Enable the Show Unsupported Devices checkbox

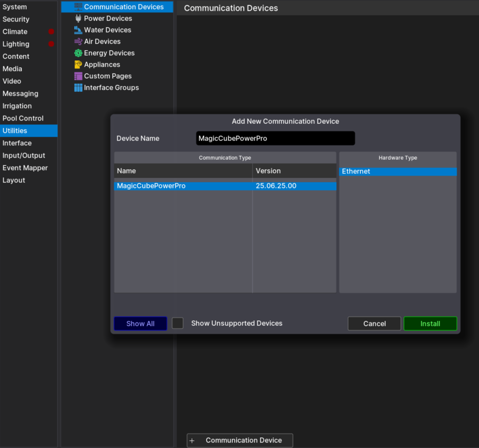click(x=177, y=323)
